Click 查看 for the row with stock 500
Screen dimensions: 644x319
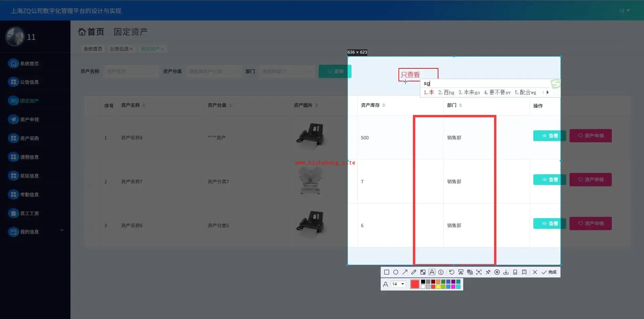(x=550, y=136)
